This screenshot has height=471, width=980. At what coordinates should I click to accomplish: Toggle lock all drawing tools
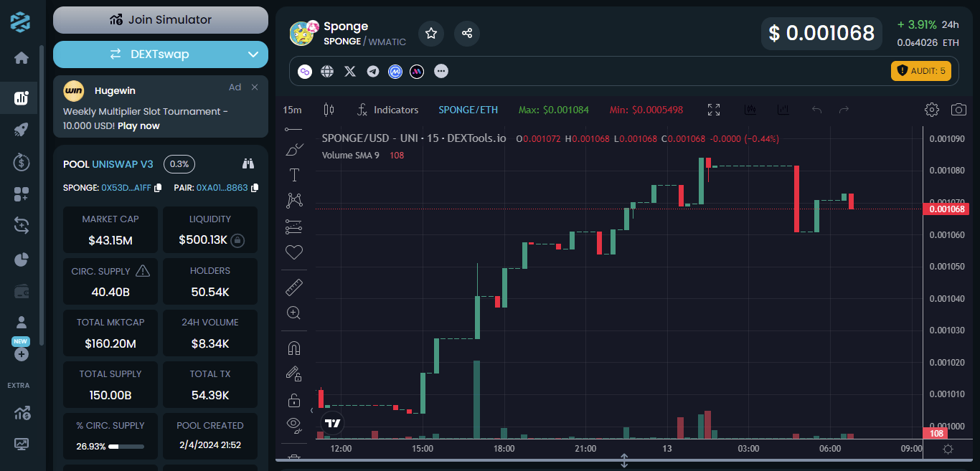tap(294, 399)
